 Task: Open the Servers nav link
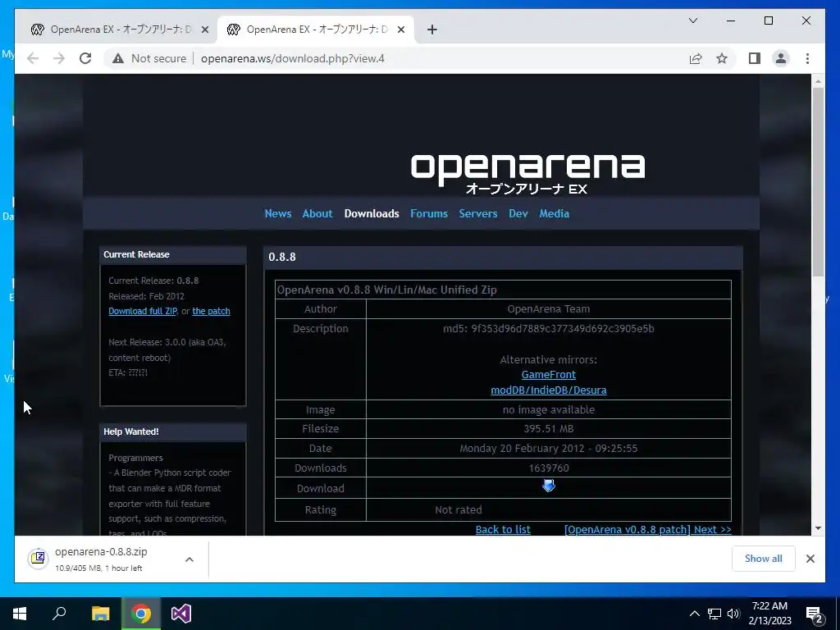click(x=478, y=213)
